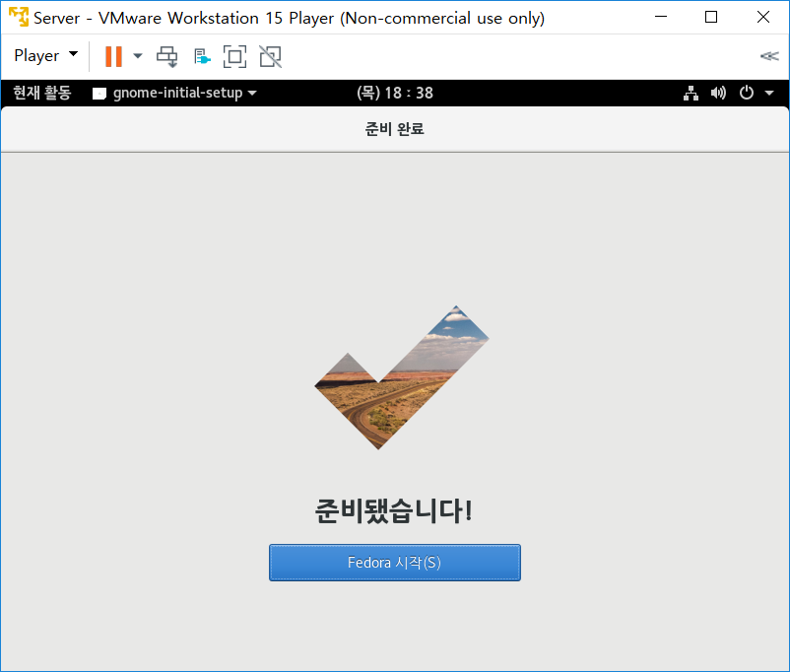Click the network status icon
The width and height of the screenshot is (790, 672).
(x=691, y=93)
